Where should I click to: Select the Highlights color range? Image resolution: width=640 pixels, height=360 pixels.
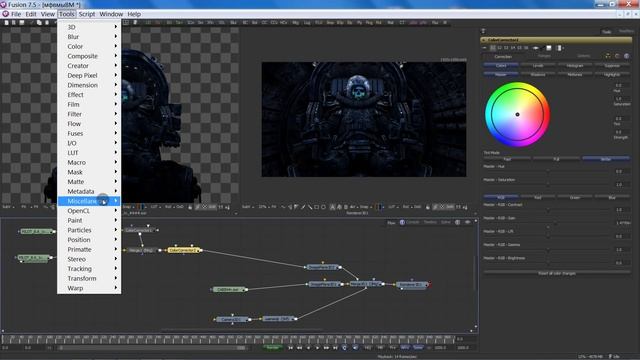(x=612, y=75)
